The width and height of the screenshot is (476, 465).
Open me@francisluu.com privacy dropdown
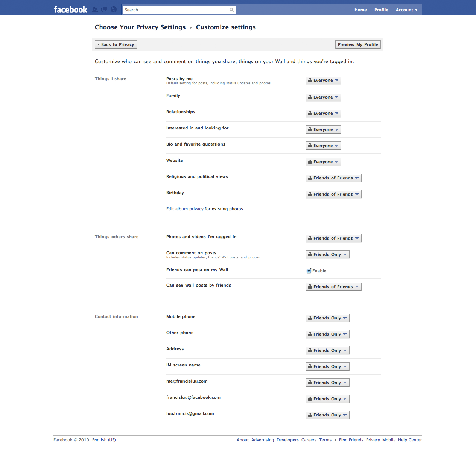pyautogui.click(x=327, y=383)
